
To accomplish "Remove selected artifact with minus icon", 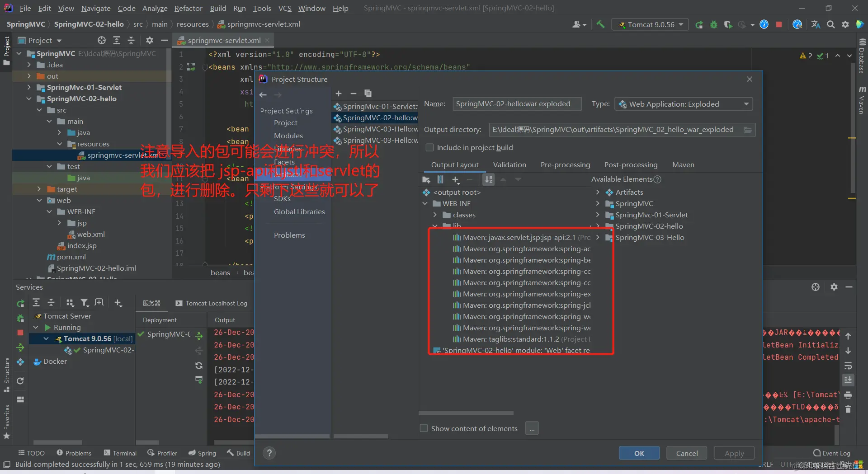I will 354,94.
